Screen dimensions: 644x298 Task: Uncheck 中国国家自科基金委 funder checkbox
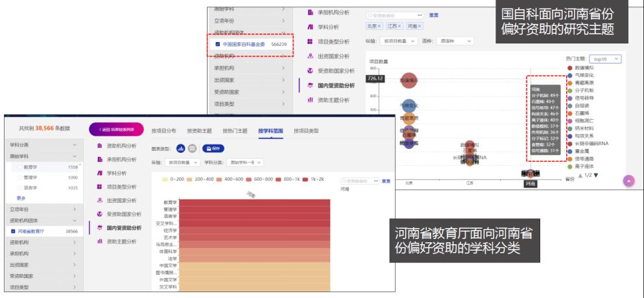tap(217, 44)
